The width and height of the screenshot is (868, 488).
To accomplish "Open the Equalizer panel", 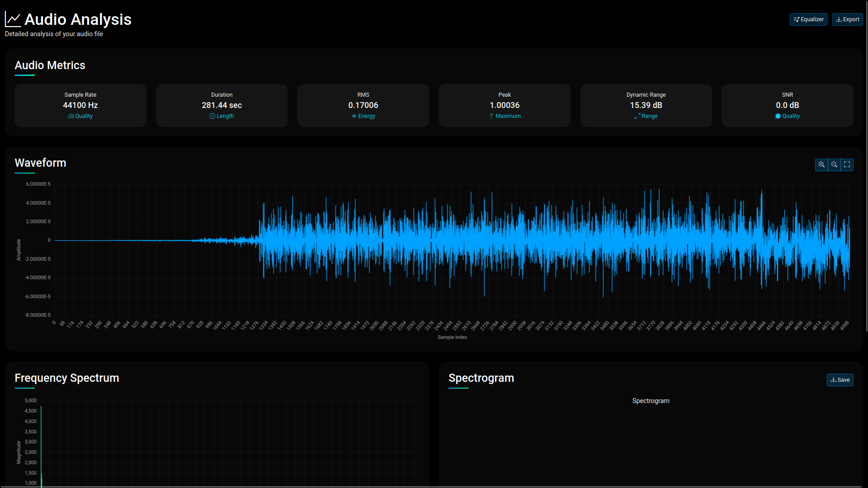I will point(808,19).
